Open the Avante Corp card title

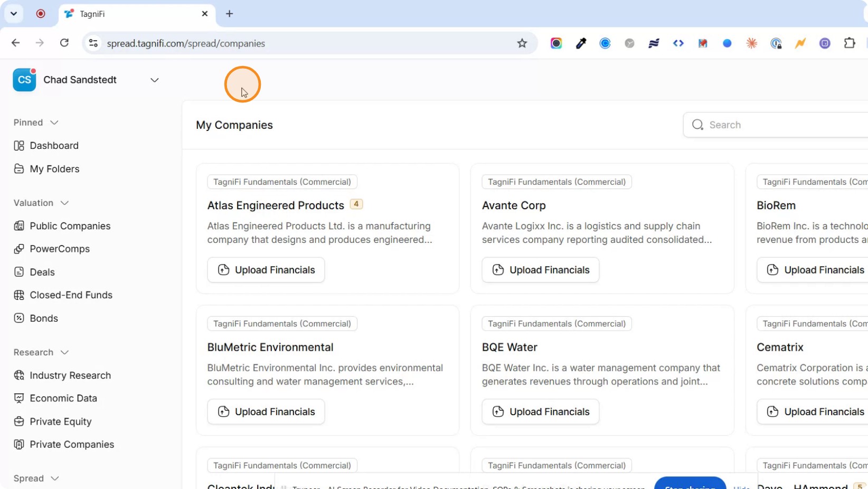(514, 205)
